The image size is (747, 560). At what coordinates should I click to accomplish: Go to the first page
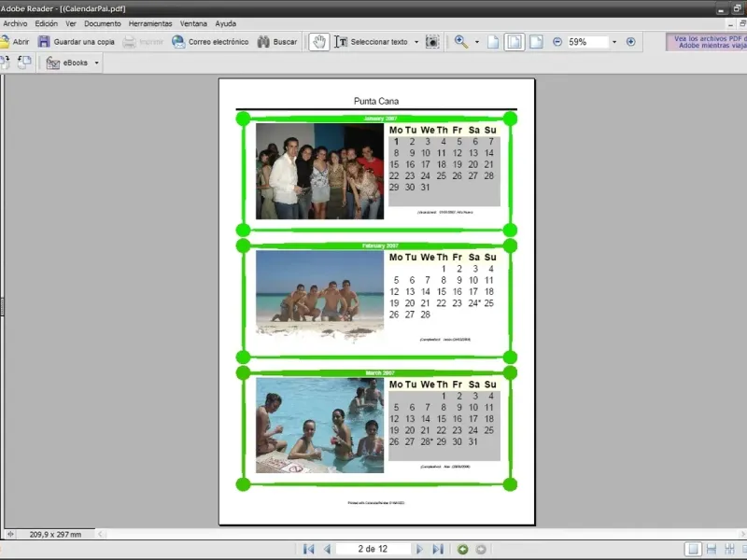[309, 549]
